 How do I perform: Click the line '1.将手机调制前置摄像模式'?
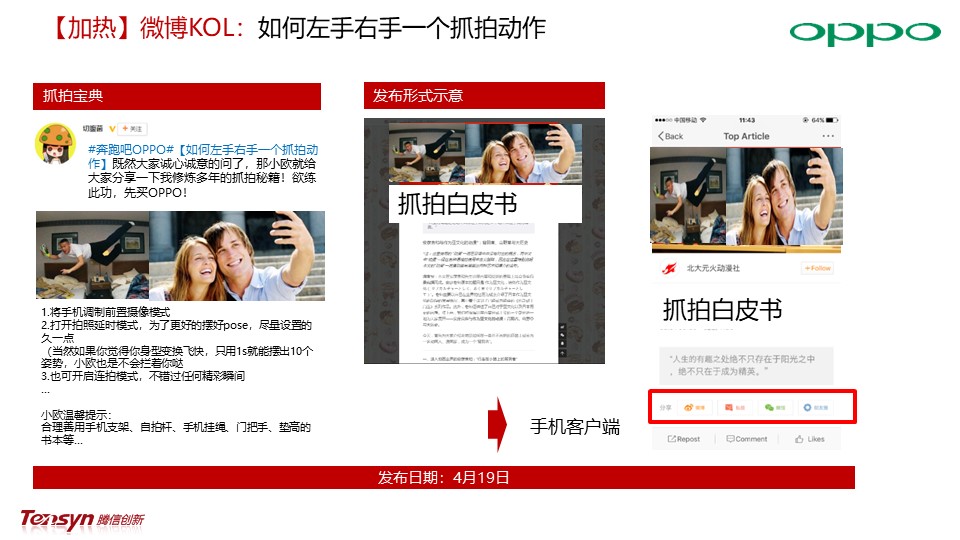(x=106, y=312)
